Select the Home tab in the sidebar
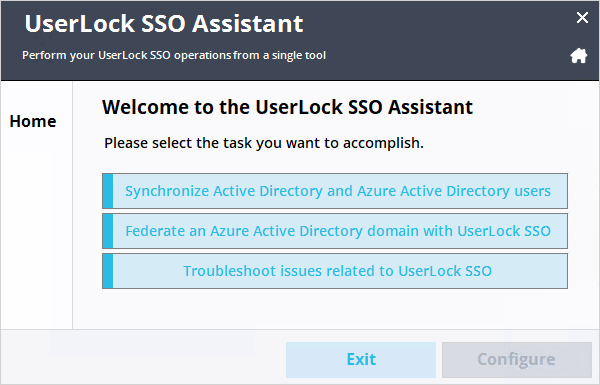Viewport: 600px width, 385px height. coord(33,121)
